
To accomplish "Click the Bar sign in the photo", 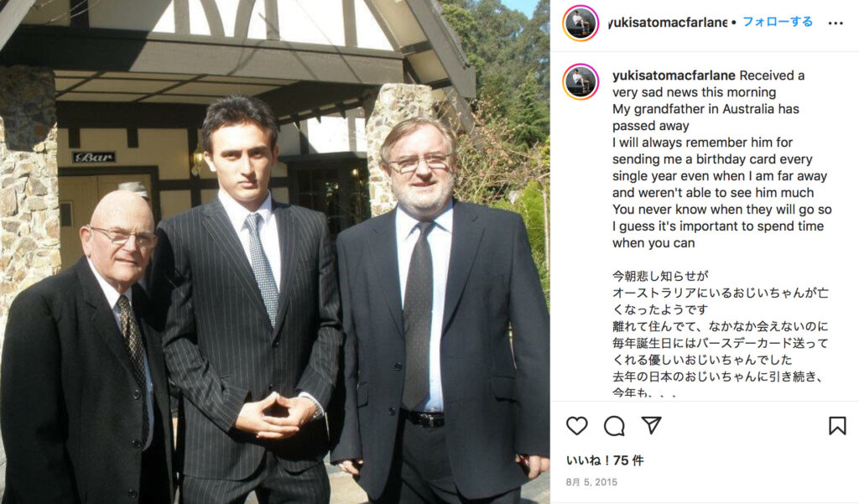I will click(x=94, y=158).
